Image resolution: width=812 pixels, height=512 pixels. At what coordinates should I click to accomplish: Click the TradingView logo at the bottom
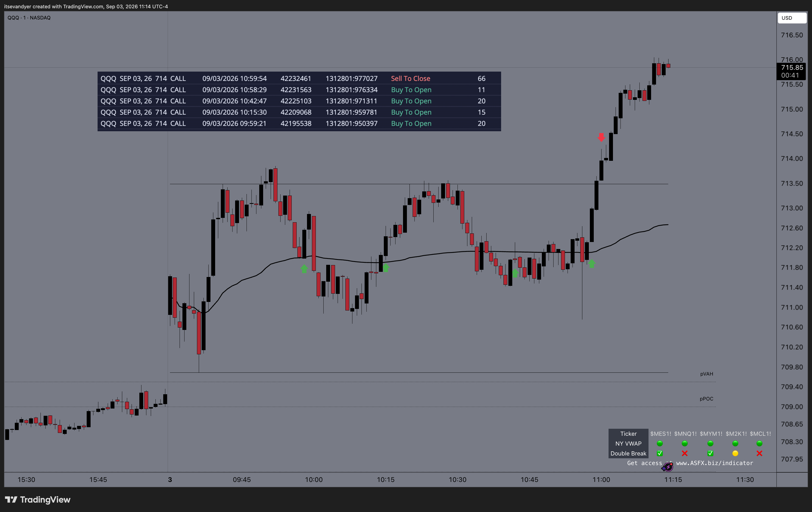click(37, 500)
